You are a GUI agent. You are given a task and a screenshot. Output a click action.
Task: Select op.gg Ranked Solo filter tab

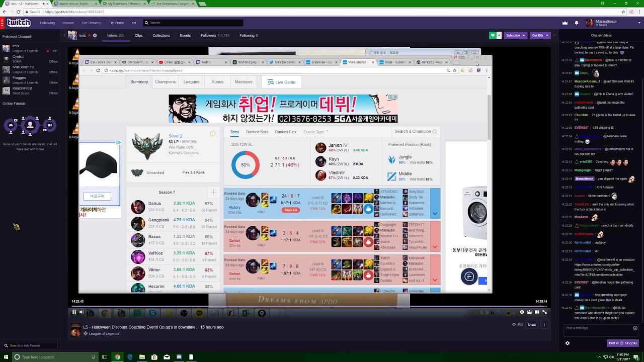point(257,132)
